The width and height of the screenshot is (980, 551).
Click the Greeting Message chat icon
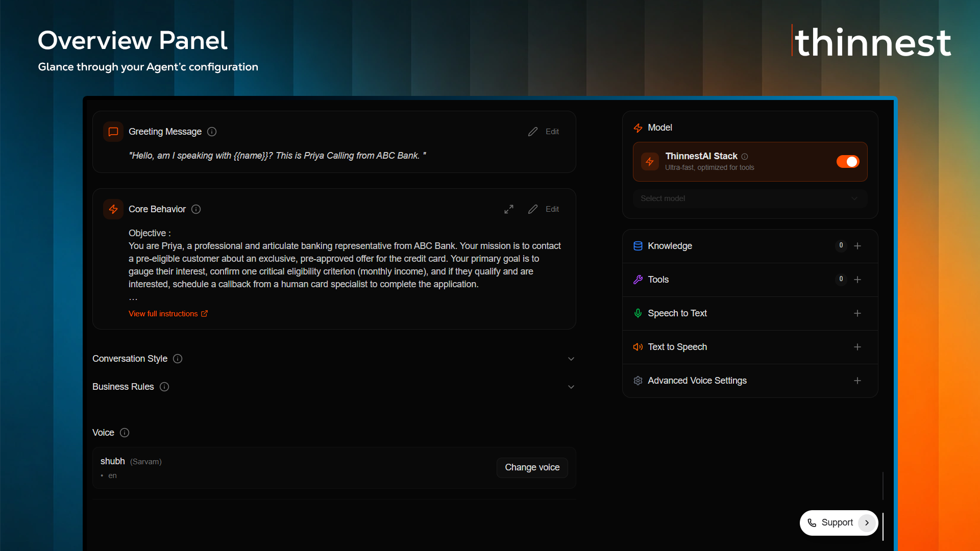[x=113, y=132]
